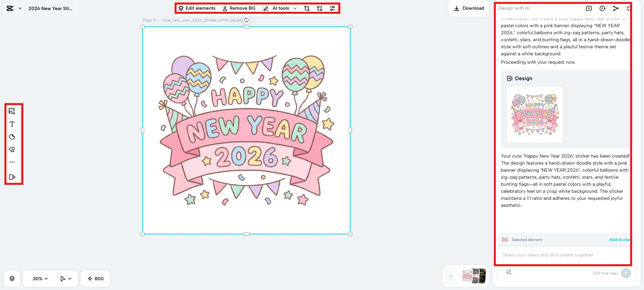Click the Add to chat link

[x=619, y=240]
